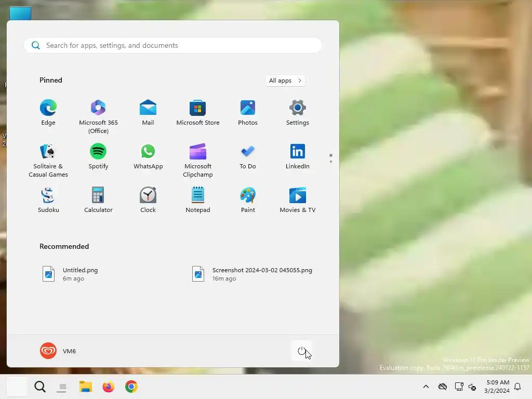Open Microsoft Clipchamp

pos(198,161)
